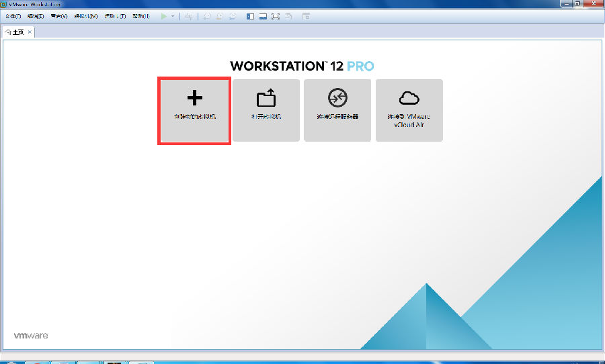Close the 主页 Home tab
The image size is (605, 364).
click(30, 32)
